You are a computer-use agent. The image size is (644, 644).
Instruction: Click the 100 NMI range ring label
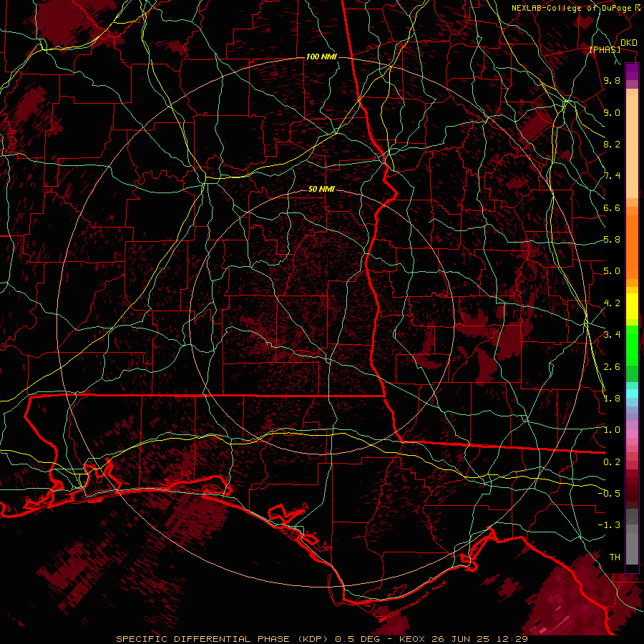click(321, 57)
